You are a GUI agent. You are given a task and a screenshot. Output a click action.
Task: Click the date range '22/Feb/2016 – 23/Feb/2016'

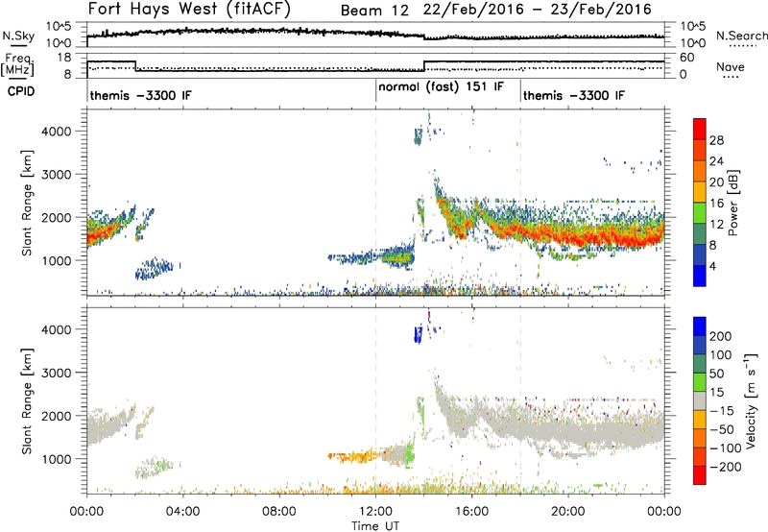(x=538, y=10)
